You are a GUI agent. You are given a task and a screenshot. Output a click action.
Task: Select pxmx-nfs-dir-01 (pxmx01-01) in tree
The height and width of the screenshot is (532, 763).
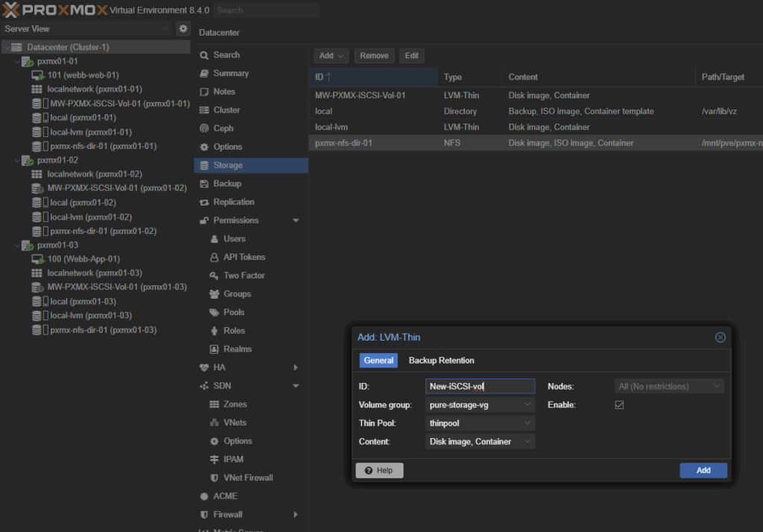click(x=103, y=146)
